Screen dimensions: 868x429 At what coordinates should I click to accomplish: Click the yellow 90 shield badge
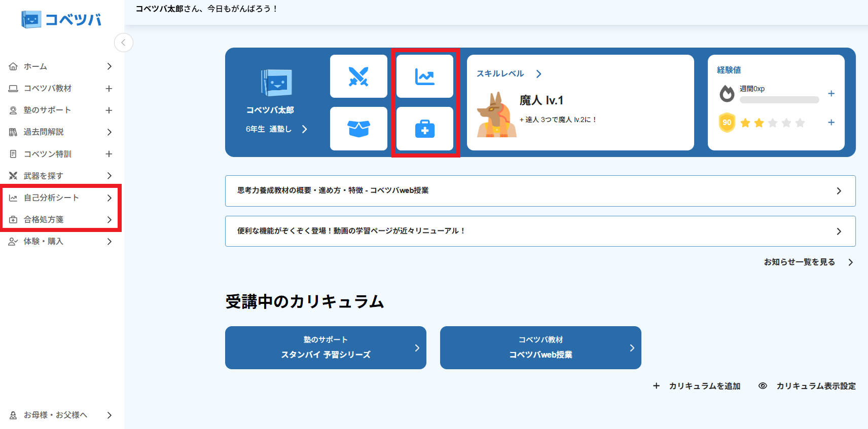(727, 122)
